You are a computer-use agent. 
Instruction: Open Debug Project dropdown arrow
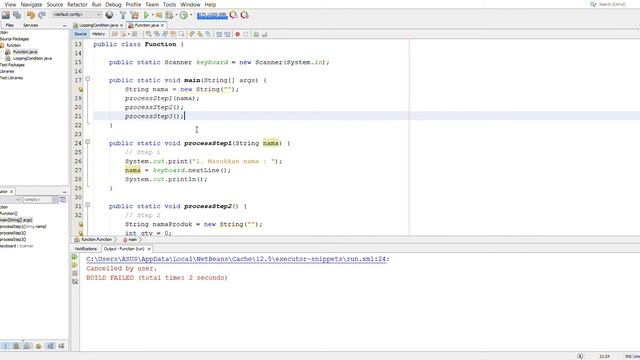(176, 15)
